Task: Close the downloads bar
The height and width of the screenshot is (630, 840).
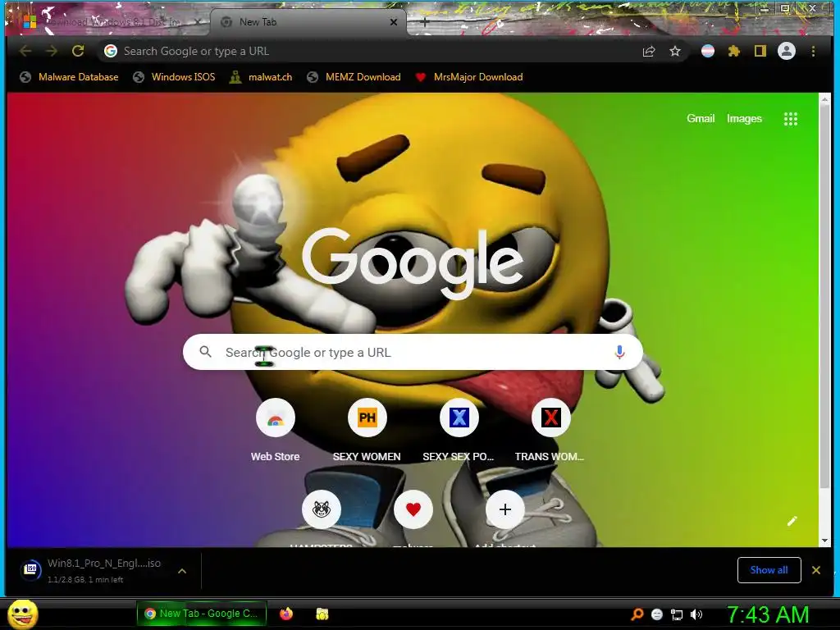Action: click(x=816, y=570)
